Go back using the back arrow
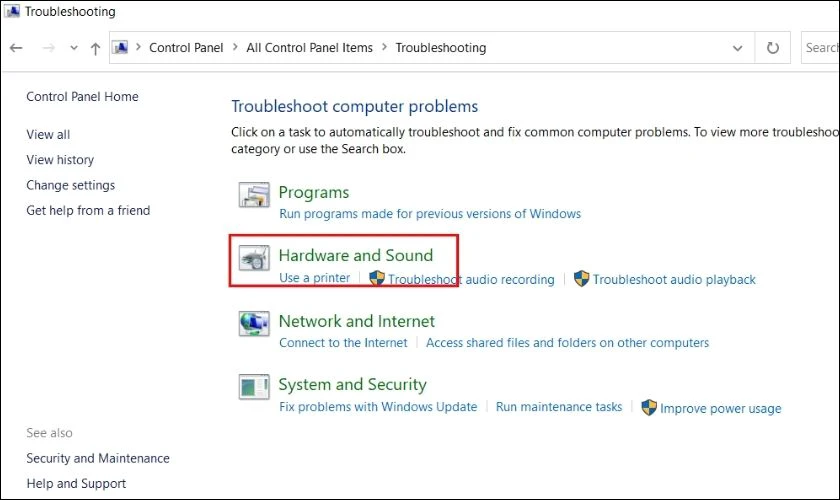Viewport: 840px width, 500px height. [x=16, y=48]
